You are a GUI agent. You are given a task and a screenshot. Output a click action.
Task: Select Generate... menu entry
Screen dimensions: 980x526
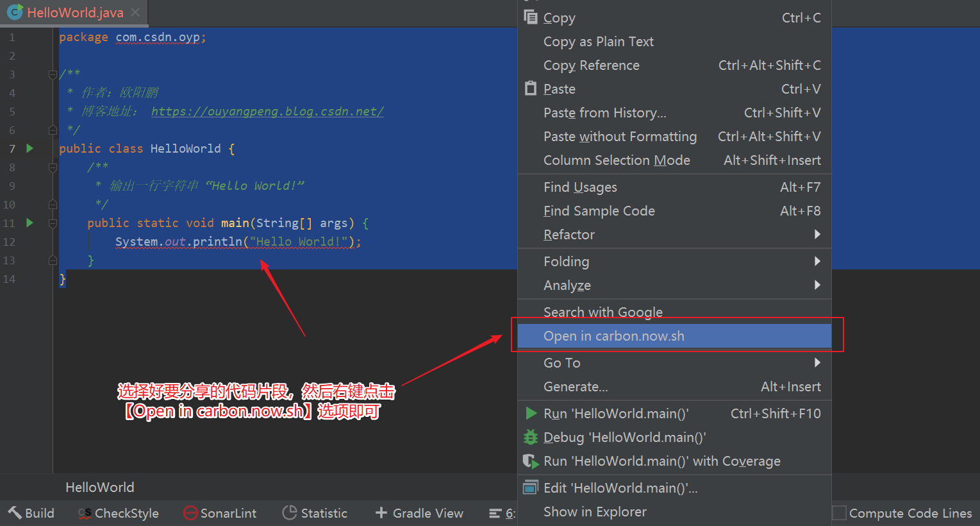click(674, 387)
